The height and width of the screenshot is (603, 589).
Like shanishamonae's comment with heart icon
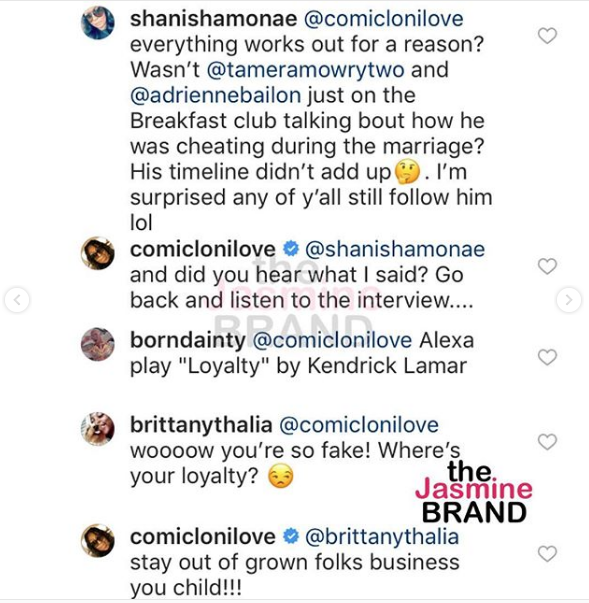(x=547, y=36)
